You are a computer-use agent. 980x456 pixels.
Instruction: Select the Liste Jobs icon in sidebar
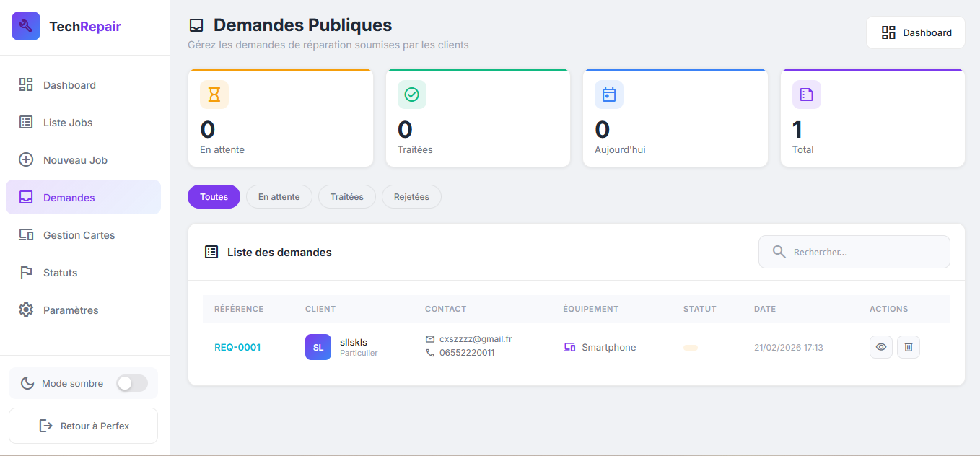point(26,122)
